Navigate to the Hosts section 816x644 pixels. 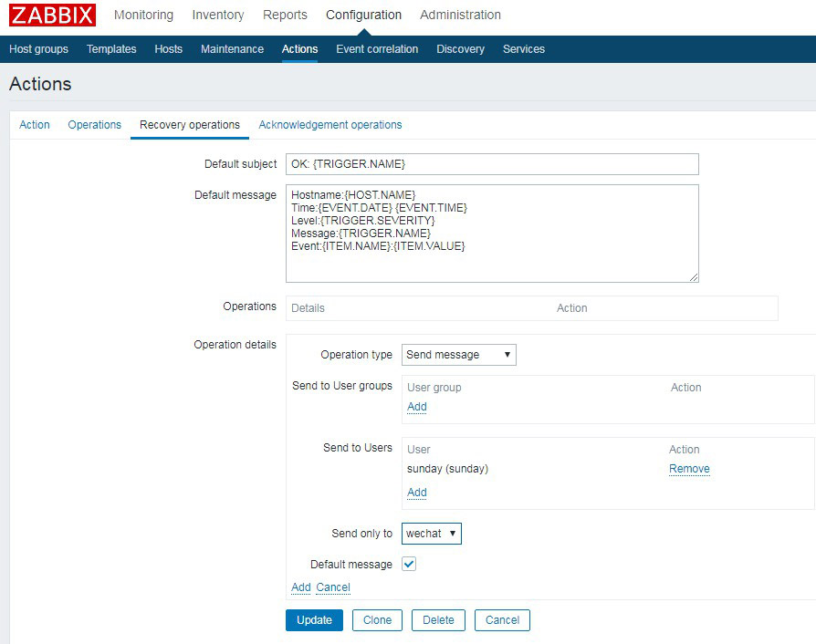pos(168,49)
